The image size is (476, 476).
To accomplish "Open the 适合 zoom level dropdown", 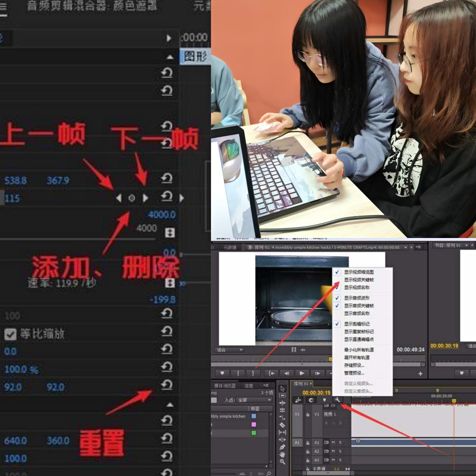I will point(229,350).
